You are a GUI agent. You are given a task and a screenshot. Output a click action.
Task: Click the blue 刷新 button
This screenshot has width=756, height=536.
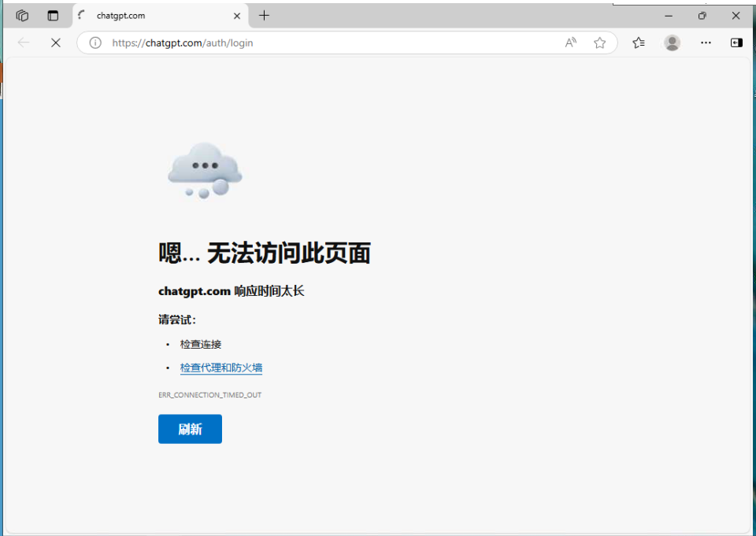click(x=190, y=429)
